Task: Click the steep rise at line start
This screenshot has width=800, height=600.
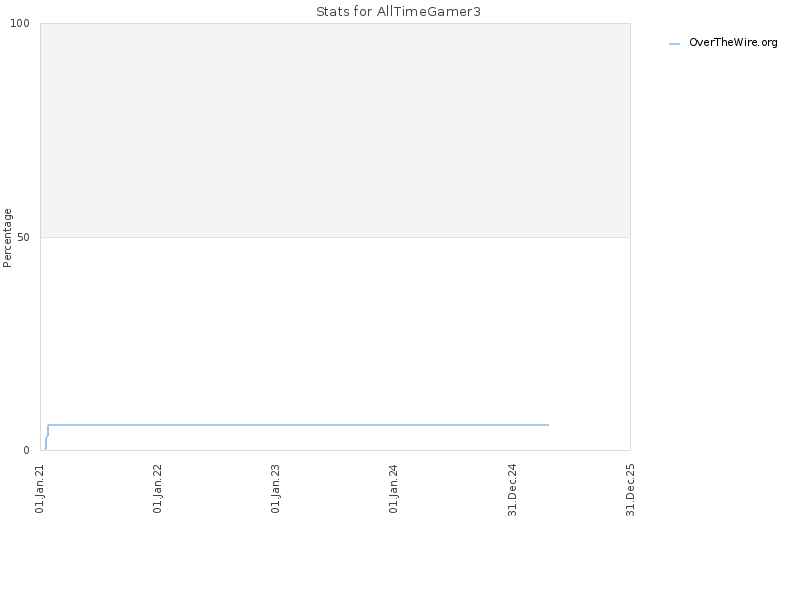Action: pyautogui.click(x=46, y=437)
